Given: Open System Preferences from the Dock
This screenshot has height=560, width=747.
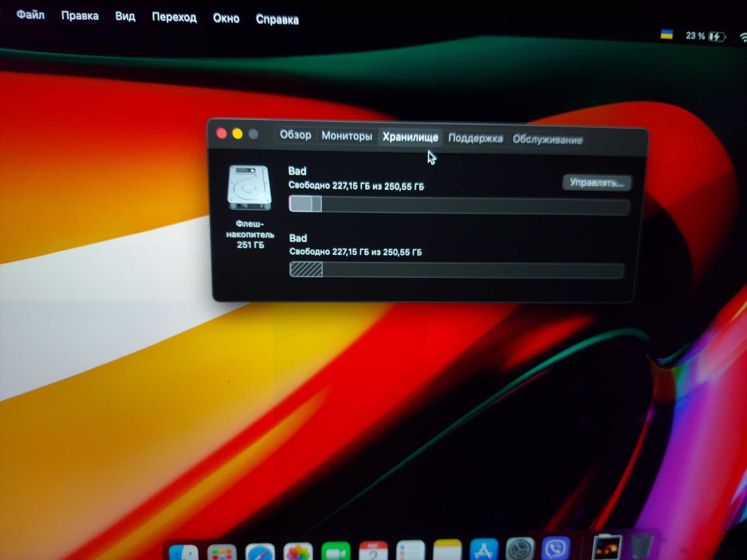Looking at the screenshot, I should pyautogui.click(x=520, y=548).
